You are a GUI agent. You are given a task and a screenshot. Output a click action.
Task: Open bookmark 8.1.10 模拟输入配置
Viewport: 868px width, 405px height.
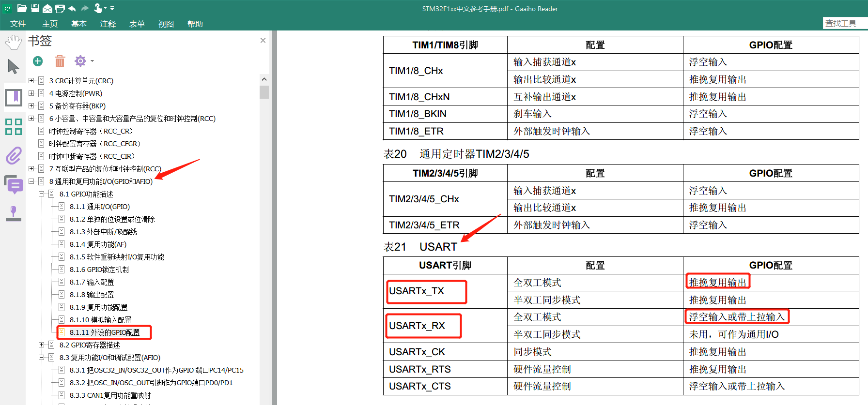click(x=100, y=320)
